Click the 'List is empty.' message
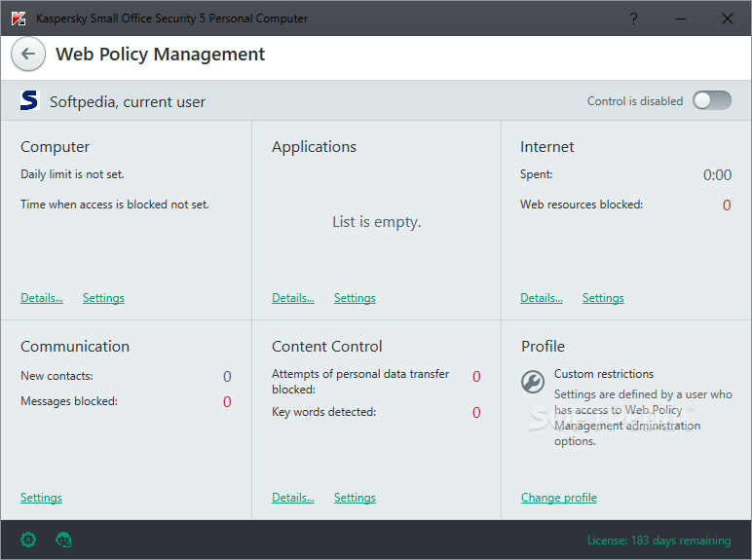 [376, 221]
